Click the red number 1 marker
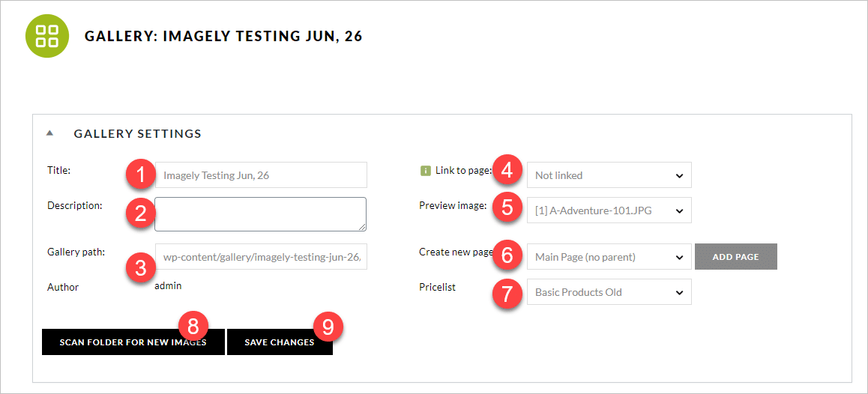868x394 pixels. (141, 175)
